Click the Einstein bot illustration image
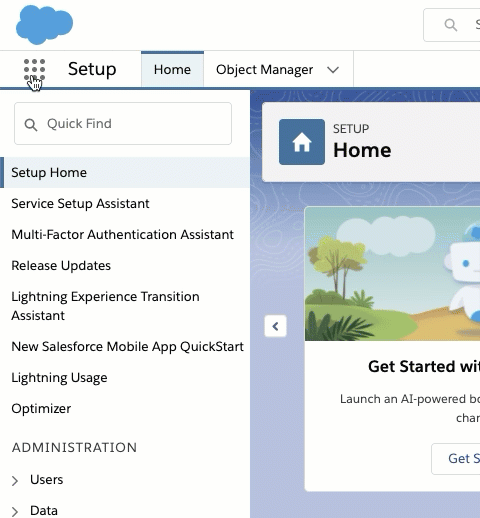480x518 pixels. (x=392, y=274)
